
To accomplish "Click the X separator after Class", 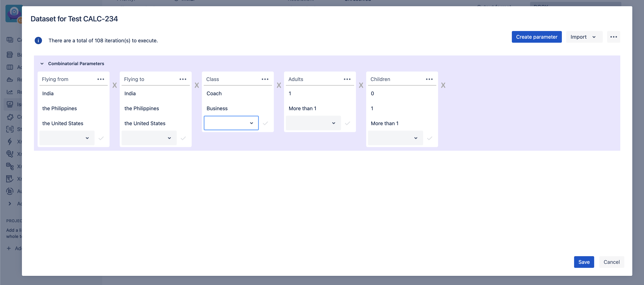I will [x=279, y=85].
